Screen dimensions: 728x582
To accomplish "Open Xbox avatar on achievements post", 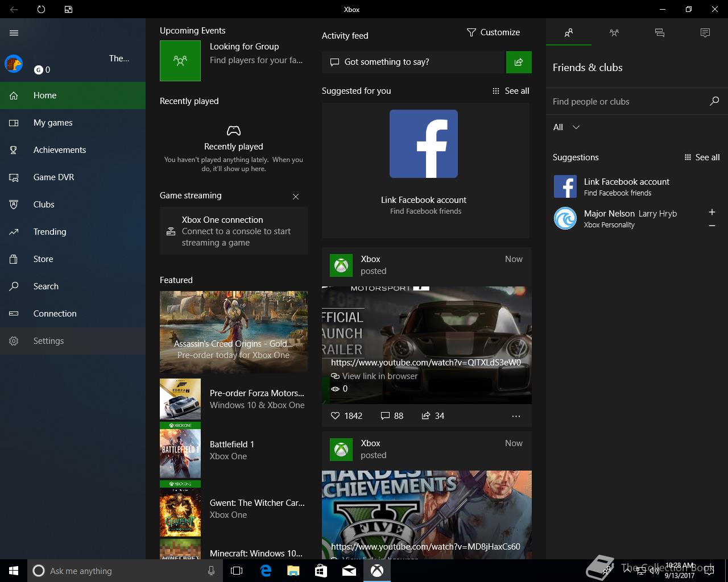I will [x=341, y=450].
